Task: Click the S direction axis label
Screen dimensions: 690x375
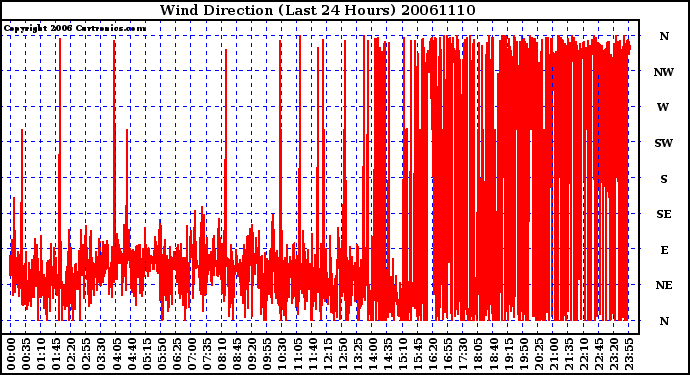Action: click(x=664, y=179)
